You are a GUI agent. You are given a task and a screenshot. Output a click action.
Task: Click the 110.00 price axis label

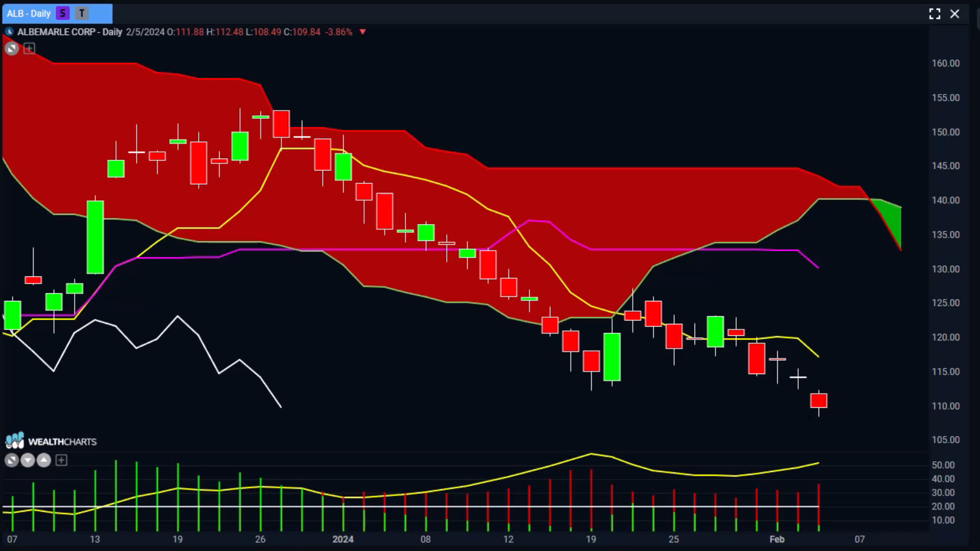[x=946, y=406]
